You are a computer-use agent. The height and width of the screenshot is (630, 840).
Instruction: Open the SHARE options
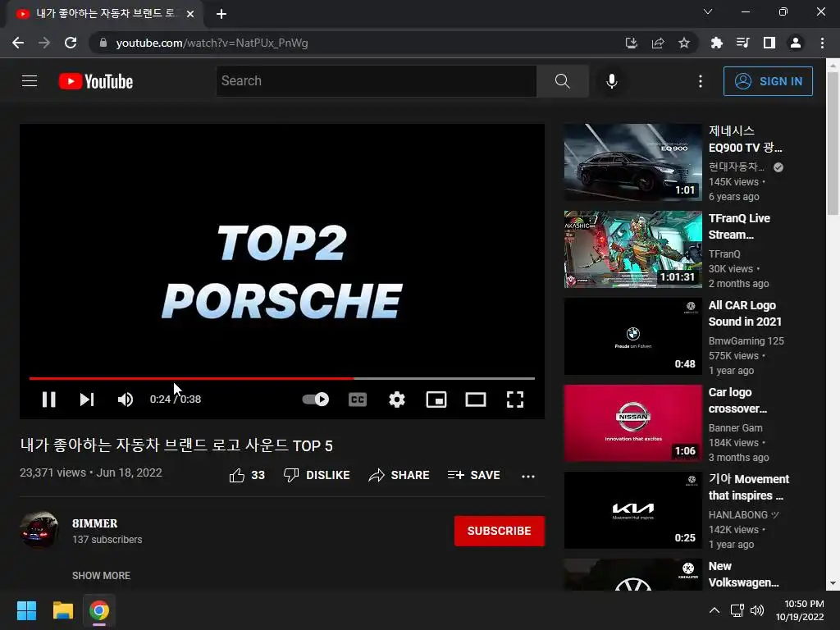pyautogui.click(x=399, y=475)
